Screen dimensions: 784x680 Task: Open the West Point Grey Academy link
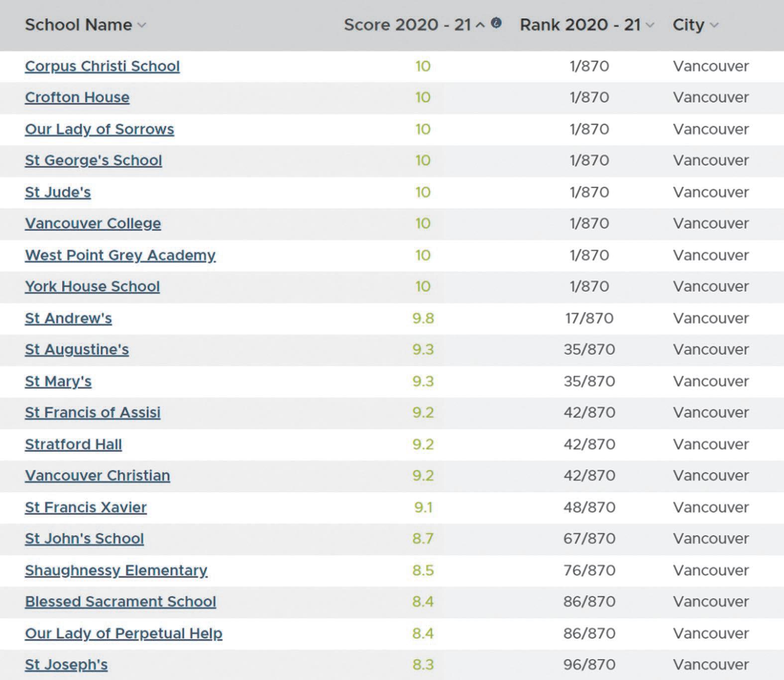click(x=120, y=255)
